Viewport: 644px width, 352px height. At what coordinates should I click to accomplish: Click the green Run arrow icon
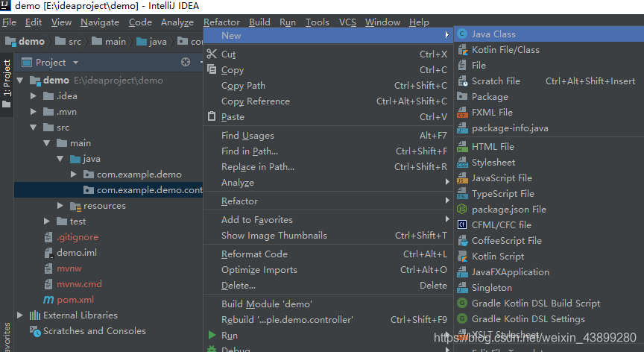click(212, 335)
